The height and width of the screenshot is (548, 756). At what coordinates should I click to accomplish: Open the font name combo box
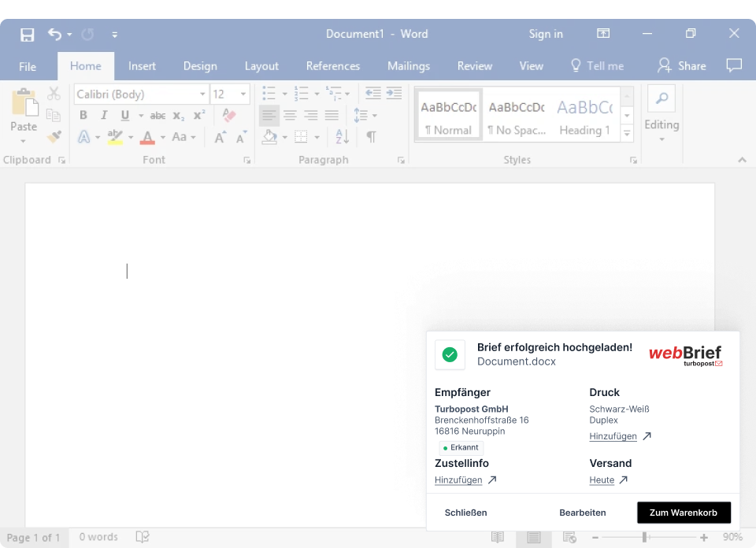141,94
